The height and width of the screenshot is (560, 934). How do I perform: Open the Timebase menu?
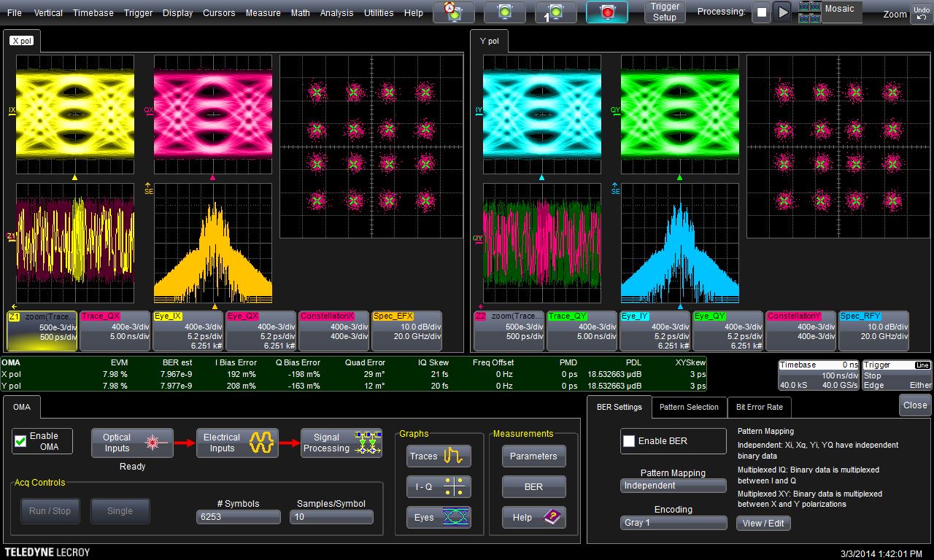(x=93, y=12)
